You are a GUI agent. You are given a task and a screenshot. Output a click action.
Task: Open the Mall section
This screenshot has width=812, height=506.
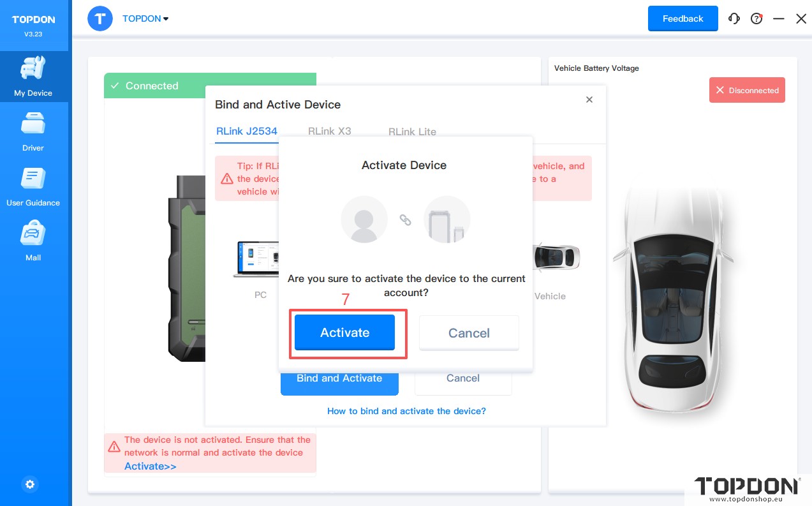point(33,242)
